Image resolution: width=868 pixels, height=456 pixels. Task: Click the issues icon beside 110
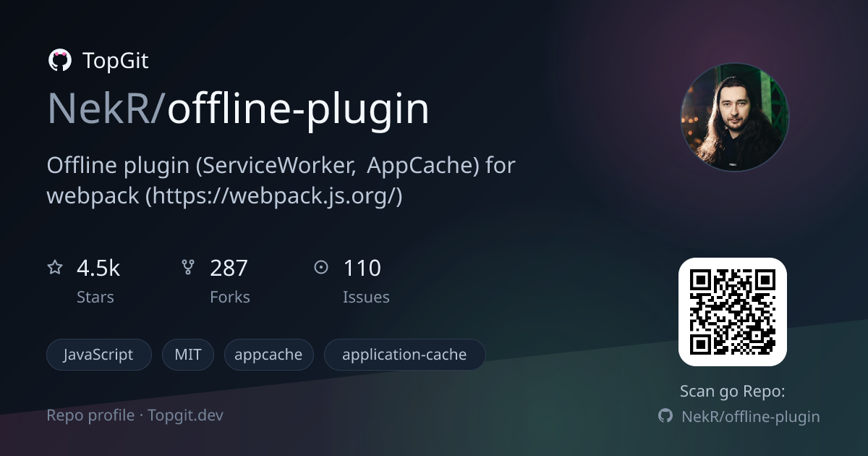point(321,268)
